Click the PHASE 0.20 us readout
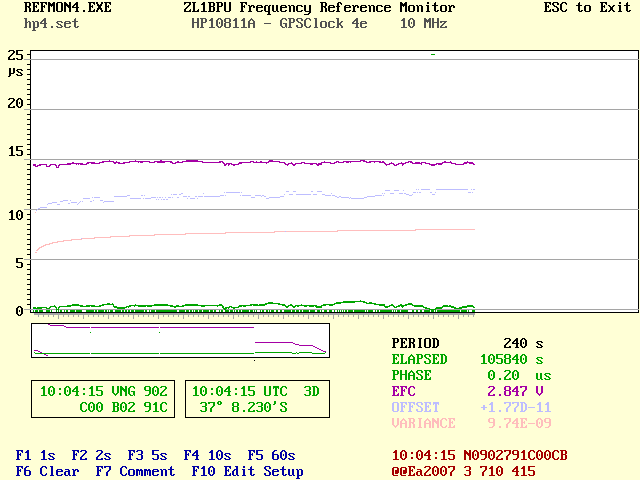640x480 pixels. click(471, 375)
